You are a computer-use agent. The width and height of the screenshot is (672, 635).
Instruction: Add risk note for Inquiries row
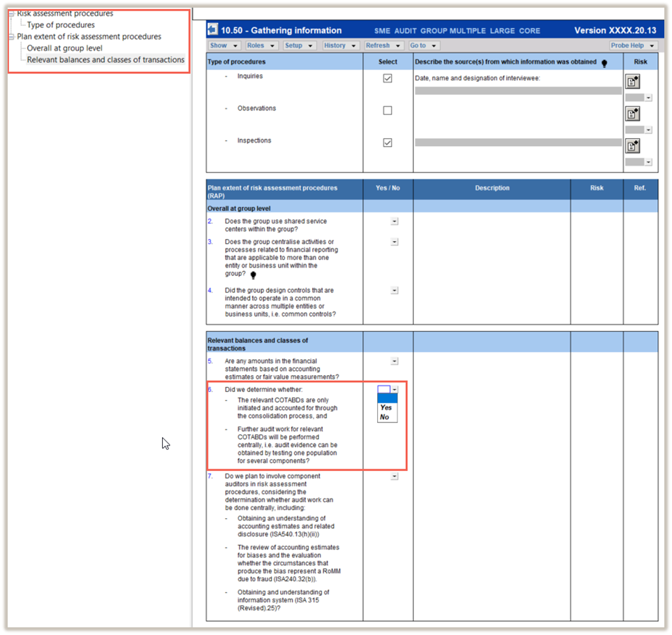633,82
